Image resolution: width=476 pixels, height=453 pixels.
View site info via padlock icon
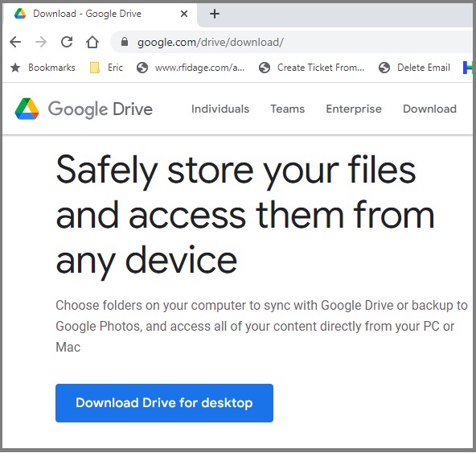pyautogui.click(x=125, y=42)
